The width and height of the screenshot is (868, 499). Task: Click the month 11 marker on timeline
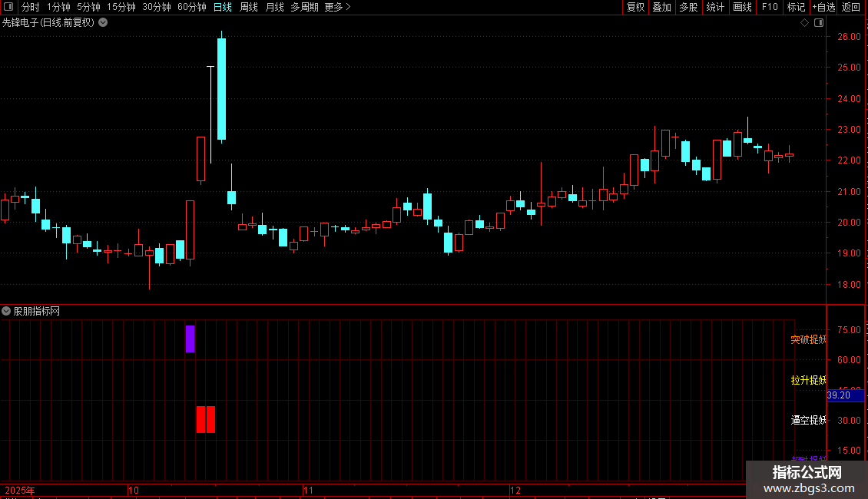(308, 490)
